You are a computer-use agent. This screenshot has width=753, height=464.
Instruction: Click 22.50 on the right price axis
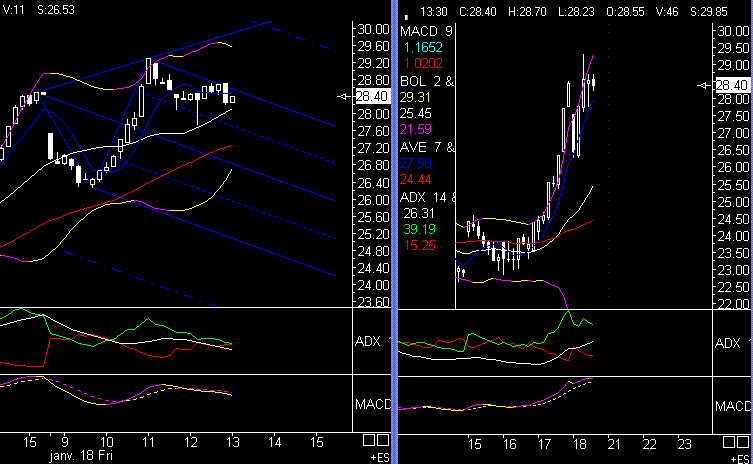[x=733, y=288]
